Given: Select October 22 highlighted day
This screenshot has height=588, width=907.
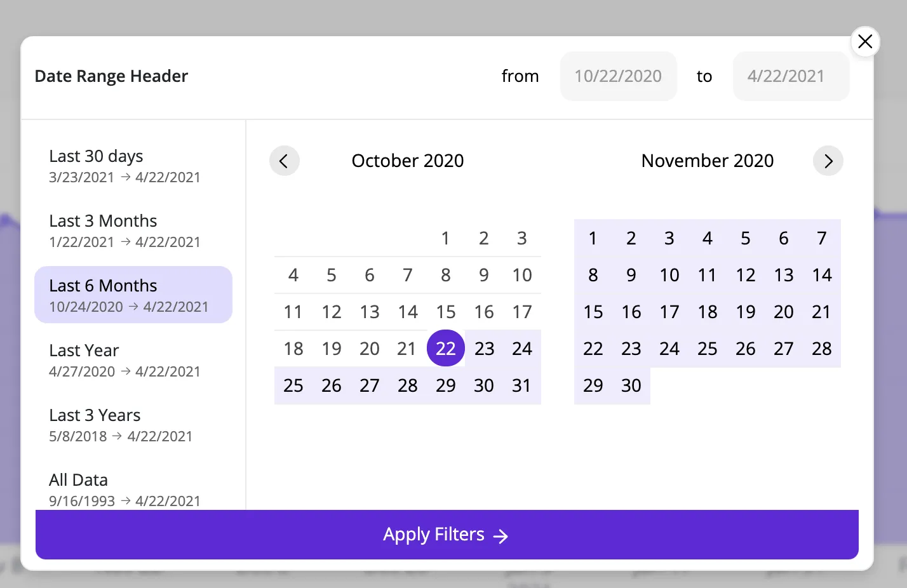Looking at the screenshot, I should 446,348.
